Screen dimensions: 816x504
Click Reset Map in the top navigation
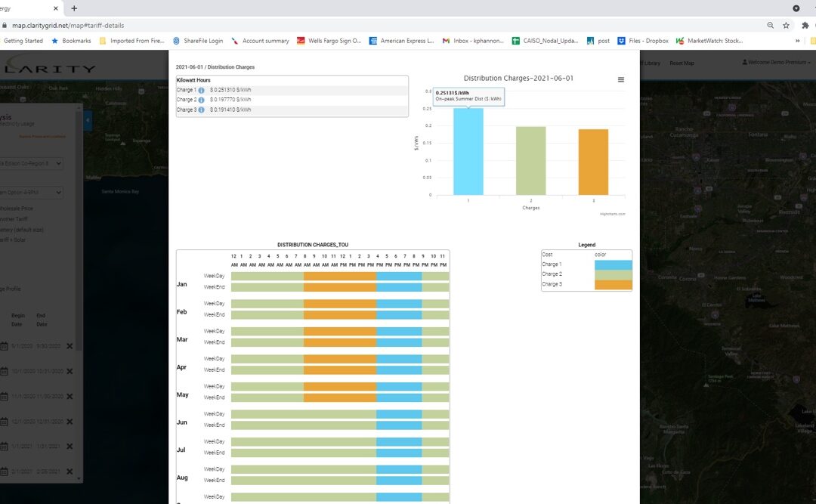[682, 63]
